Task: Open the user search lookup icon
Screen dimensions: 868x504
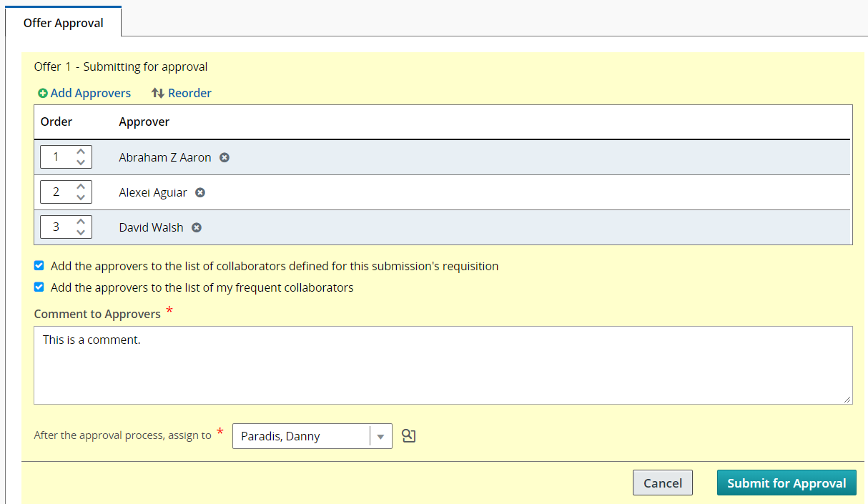Action: (409, 436)
